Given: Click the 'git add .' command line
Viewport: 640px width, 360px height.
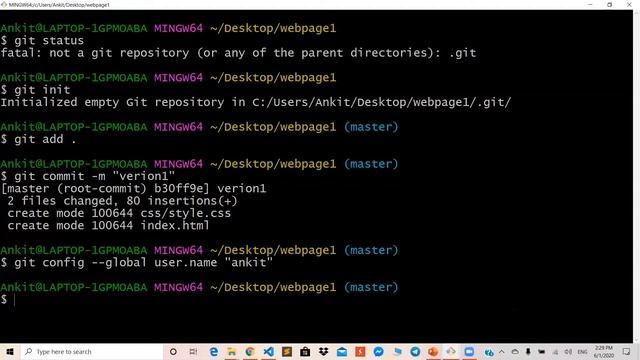Looking at the screenshot, I should click(x=38, y=139).
